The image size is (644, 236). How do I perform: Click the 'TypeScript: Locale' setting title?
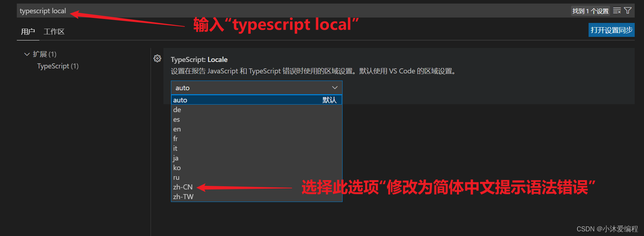(199, 59)
